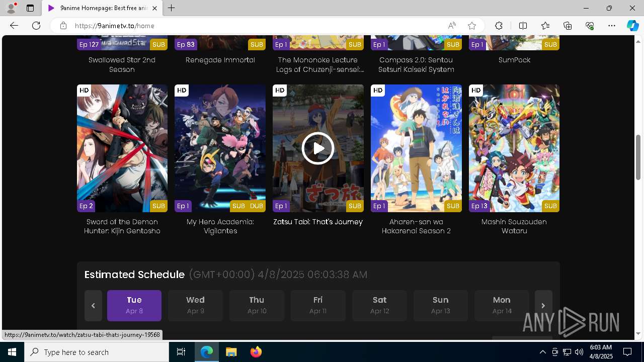644x362 pixels.
Task: Open Swallowed Star 2nd Season title
Action: (122, 64)
